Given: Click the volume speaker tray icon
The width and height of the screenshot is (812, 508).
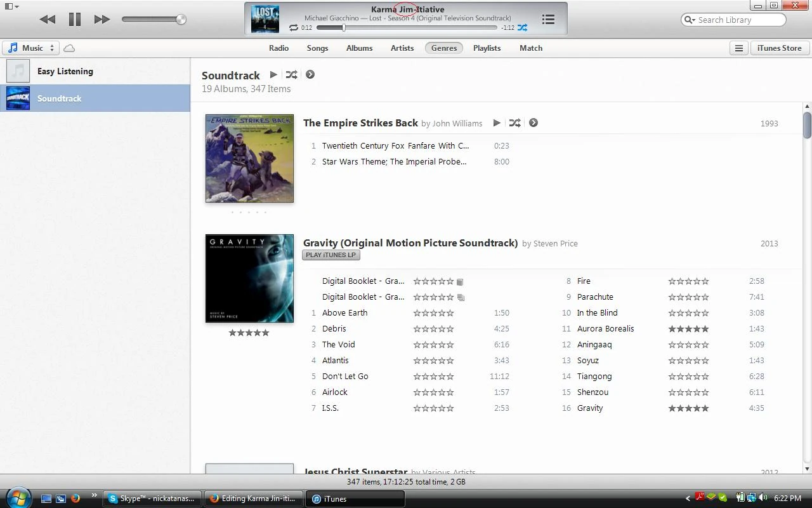Looking at the screenshot, I should [762, 498].
